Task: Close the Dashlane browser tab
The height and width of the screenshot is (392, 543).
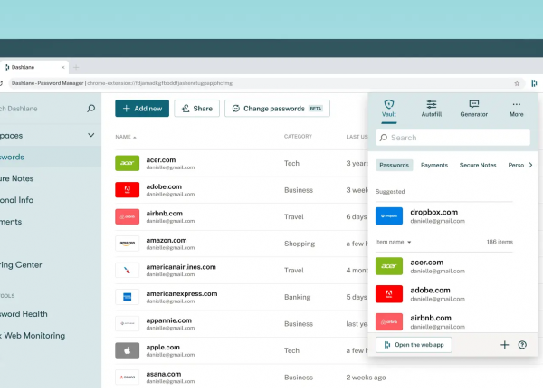Action: click(x=63, y=67)
